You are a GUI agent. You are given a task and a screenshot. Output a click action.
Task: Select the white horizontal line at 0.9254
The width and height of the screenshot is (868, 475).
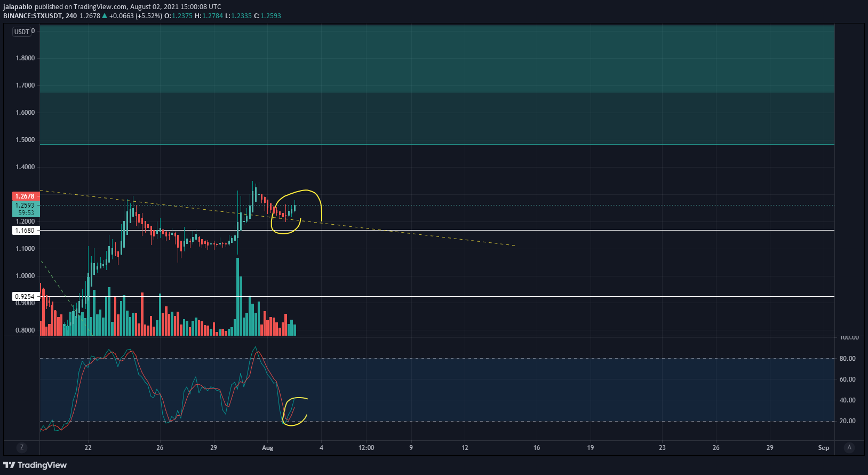(x=437, y=297)
